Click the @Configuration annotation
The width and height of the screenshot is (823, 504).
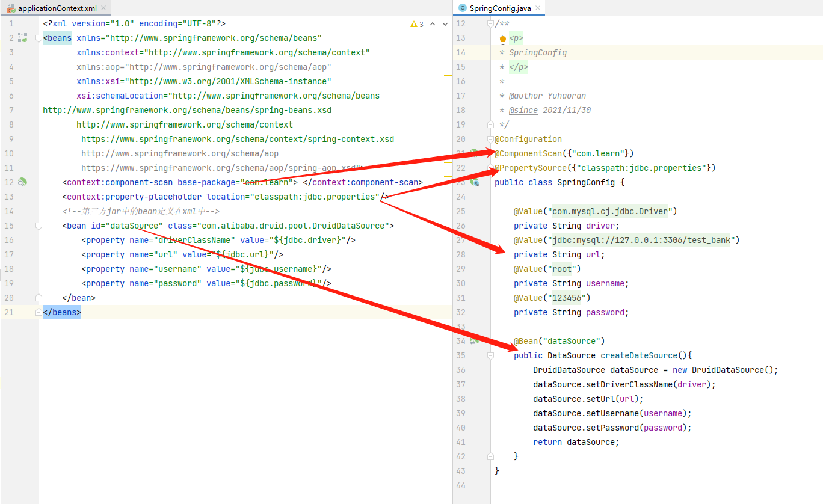pyautogui.click(x=528, y=139)
